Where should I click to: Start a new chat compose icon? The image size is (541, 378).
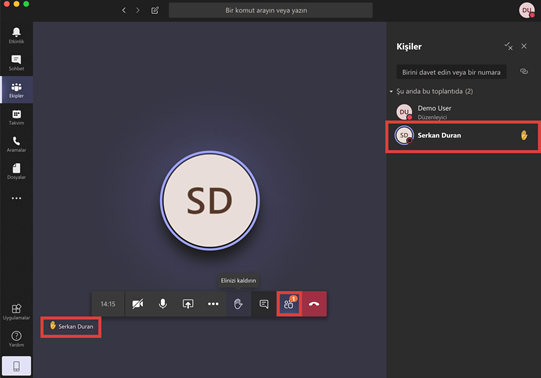tap(155, 10)
